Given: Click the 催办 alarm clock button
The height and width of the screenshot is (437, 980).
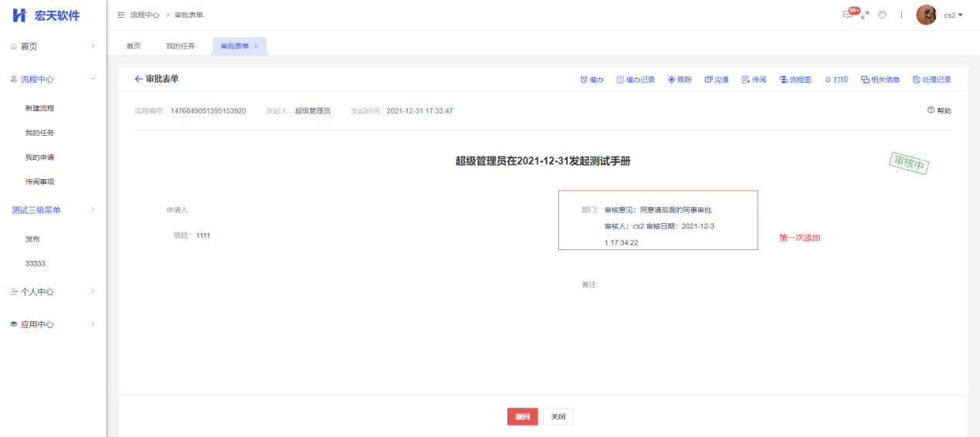Looking at the screenshot, I should tap(592, 80).
